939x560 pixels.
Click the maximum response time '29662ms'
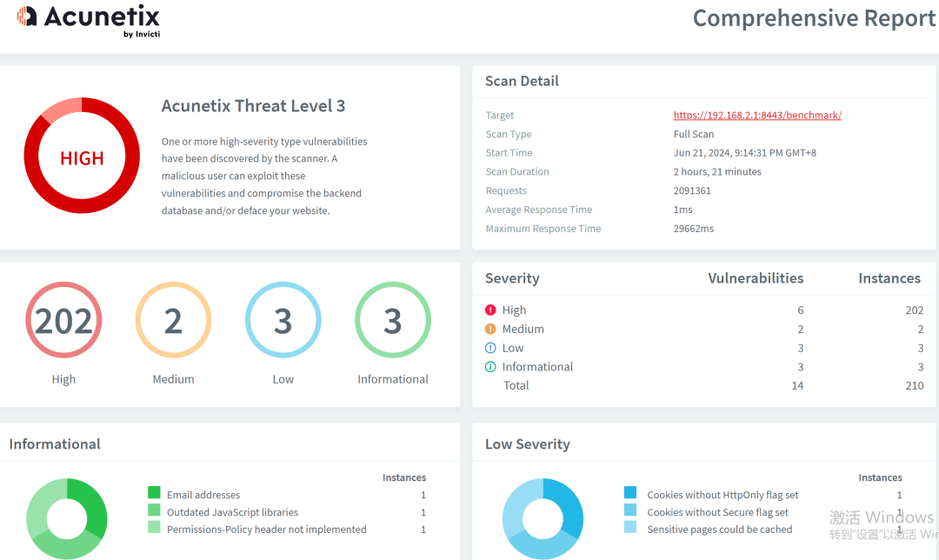[x=694, y=229]
